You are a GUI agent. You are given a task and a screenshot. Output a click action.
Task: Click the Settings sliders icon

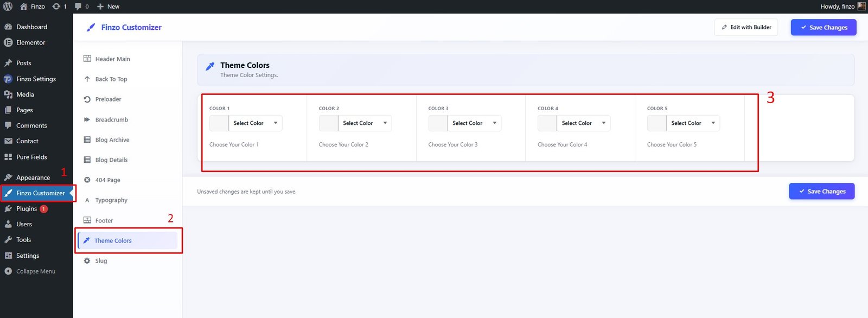click(x=8, y=256)
